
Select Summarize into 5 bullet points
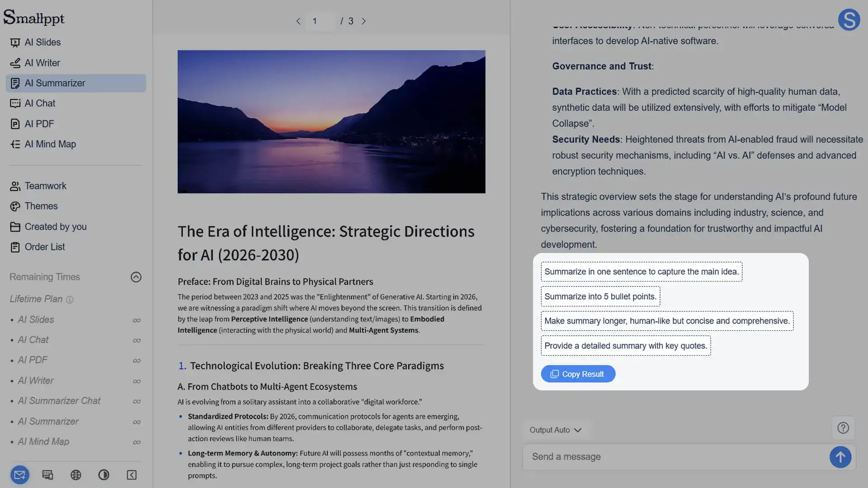tap(600, 296)
